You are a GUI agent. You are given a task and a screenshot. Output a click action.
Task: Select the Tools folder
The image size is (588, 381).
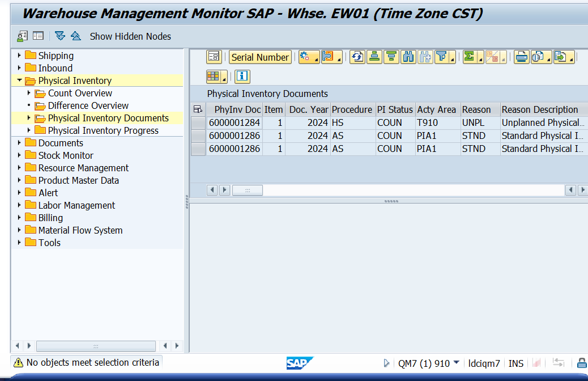49,243
